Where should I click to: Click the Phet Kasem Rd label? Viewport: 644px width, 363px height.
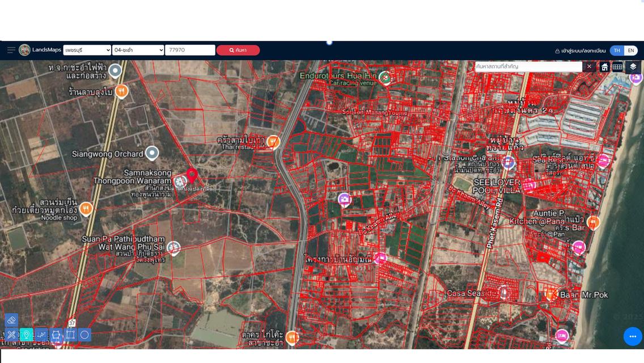[x=494, y=223]
